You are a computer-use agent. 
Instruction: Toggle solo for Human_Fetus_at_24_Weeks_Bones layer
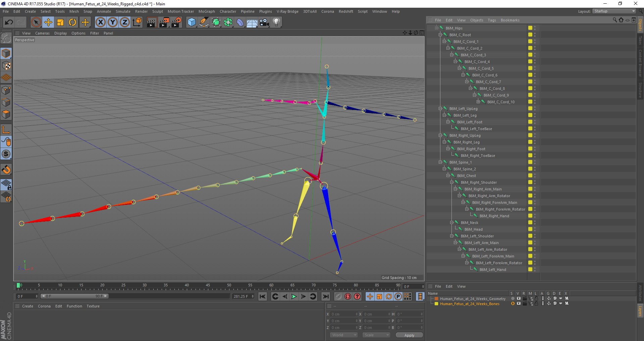pos(513,304)
